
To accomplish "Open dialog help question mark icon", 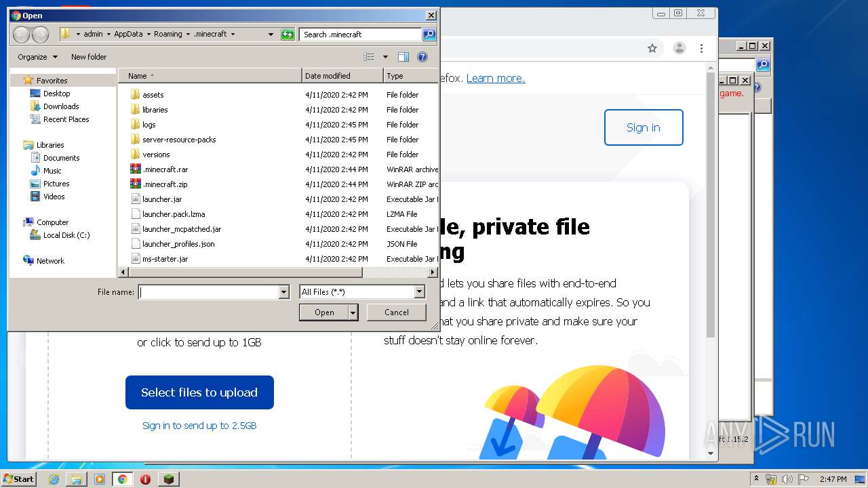I will 422,57.
